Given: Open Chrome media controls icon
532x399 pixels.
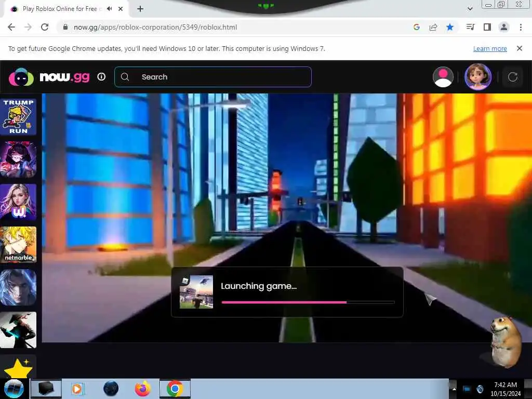Looking at the screenshot, I should point(470,27).
